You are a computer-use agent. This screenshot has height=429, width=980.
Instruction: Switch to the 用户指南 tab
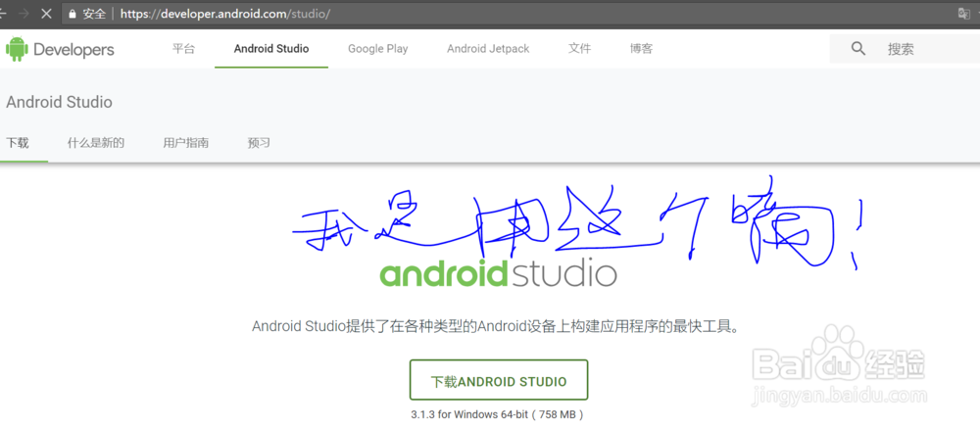[x=185, y=143]
